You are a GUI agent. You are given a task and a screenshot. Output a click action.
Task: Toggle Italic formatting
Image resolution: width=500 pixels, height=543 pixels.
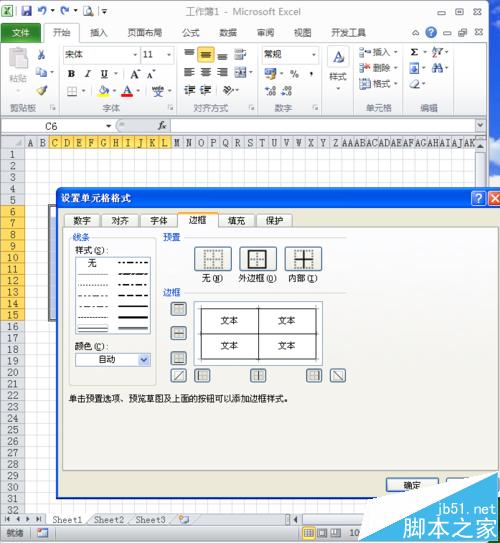[88, 74]
